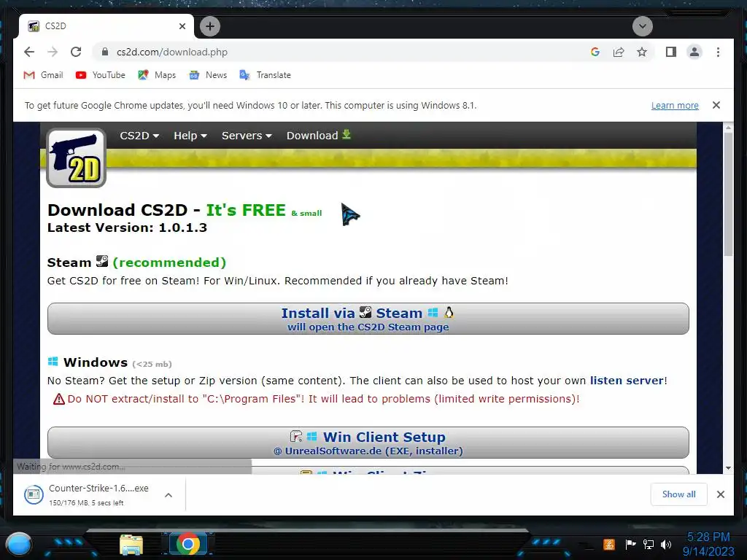Viewport: 747px width, 560px height.
Task: Open the Chrome profile avatar
Action: [694, 52]
